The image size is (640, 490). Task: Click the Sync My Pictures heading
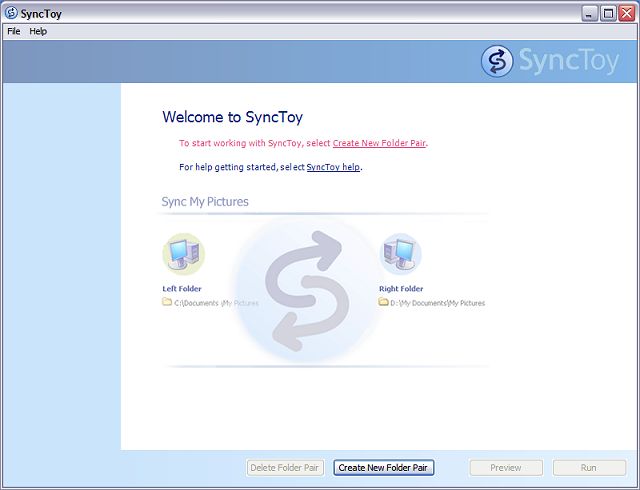point(205,201)
